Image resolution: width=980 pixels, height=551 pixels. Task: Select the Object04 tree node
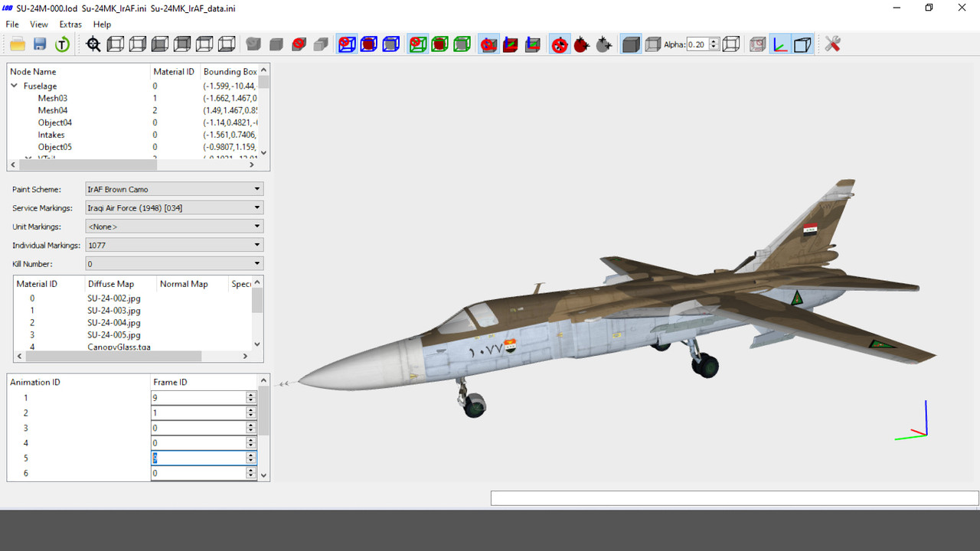pos(55,122)
